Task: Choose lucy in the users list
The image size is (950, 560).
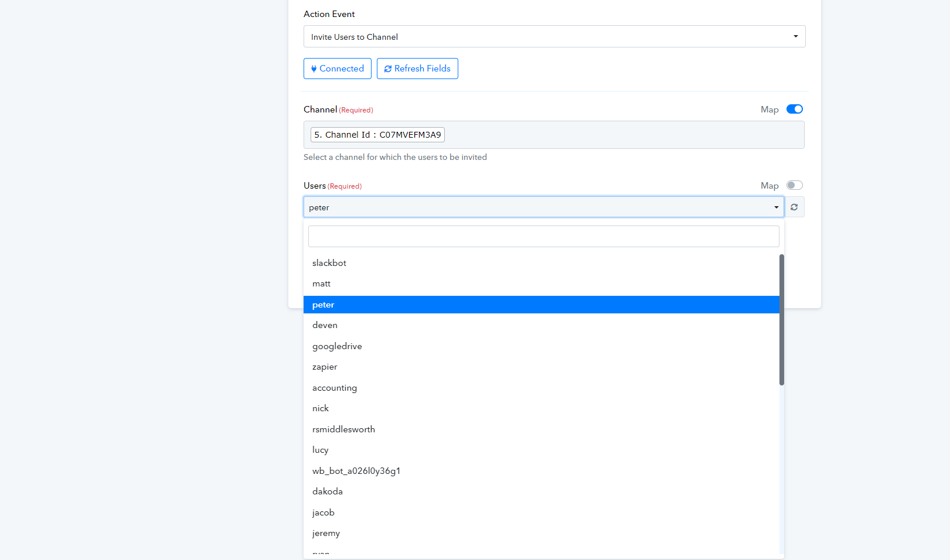Action: coord(542,450)
